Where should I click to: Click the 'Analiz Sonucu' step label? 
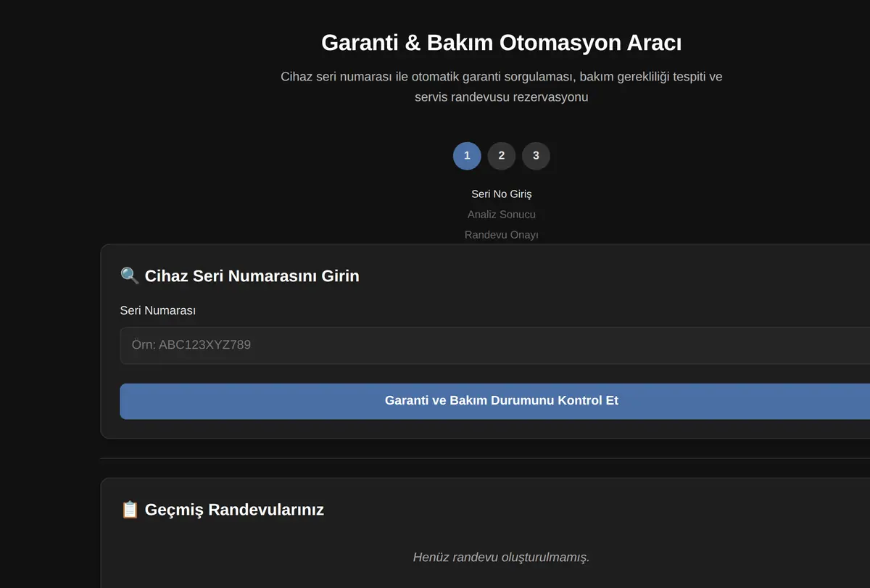pyautogui.click(x=502, y=215)
